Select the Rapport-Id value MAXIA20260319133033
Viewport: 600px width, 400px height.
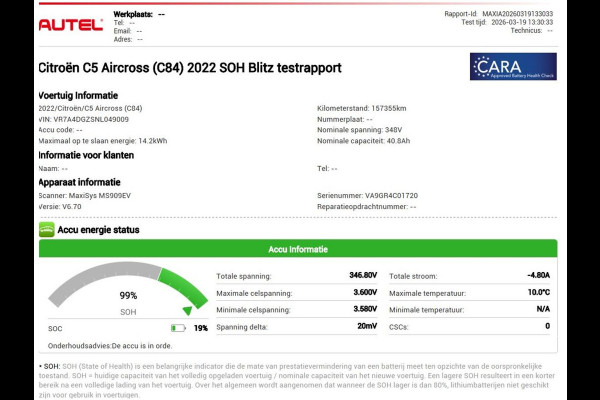point(517,14)
